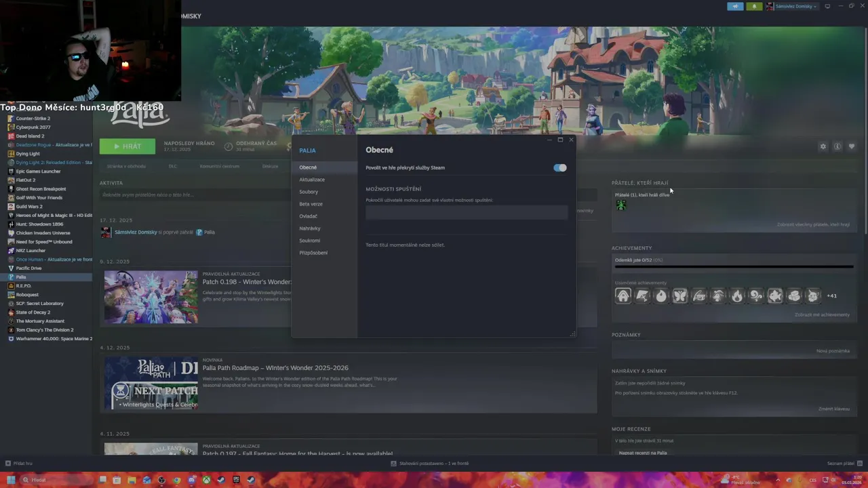Click the achievements progress bar
The height and width of the screenshot is (488, 868).
pos(734,267)
